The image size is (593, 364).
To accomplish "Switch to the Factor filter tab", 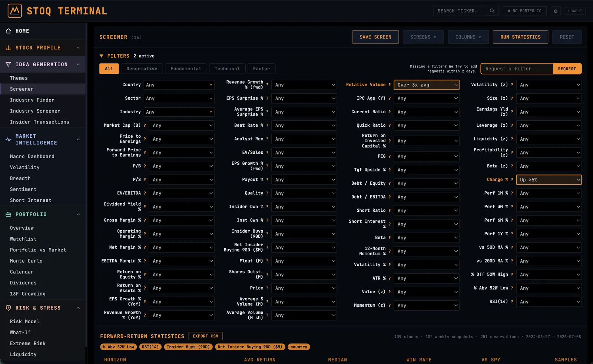I will pyautogui.click(x=262, y=69).
